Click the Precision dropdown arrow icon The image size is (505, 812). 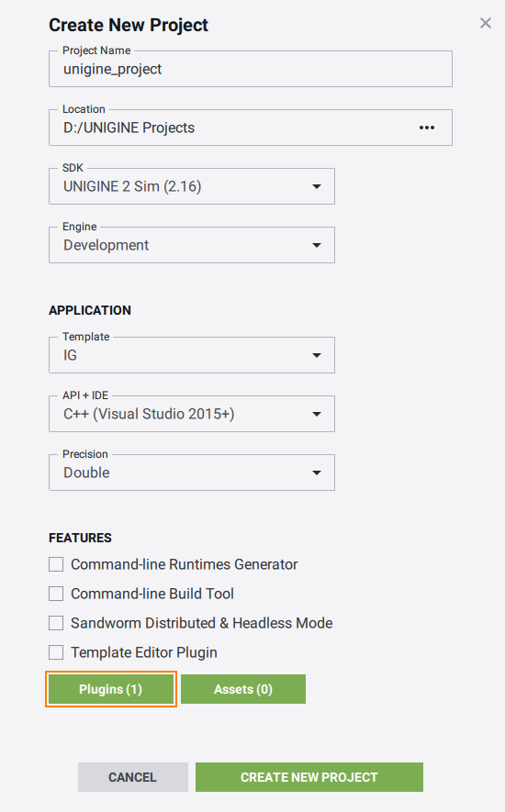[x=316, y=473]
